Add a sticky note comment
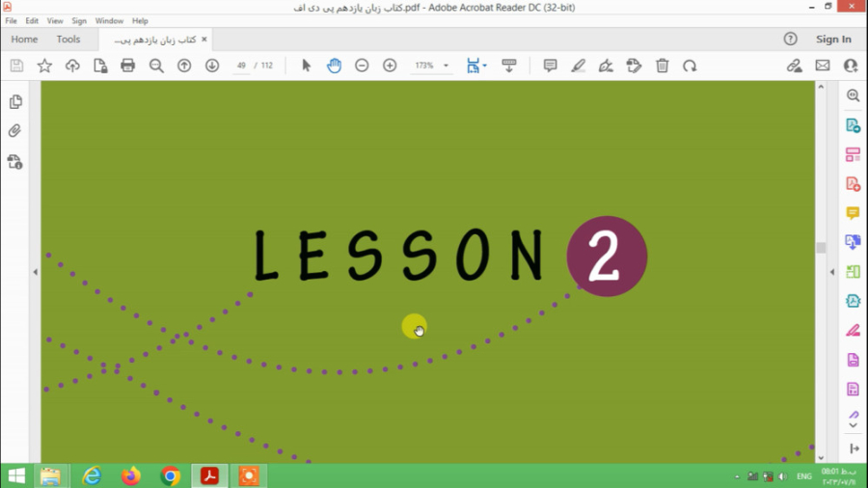Image resolution: width=868 pixels, height=488 pixels. coord(551,66)
